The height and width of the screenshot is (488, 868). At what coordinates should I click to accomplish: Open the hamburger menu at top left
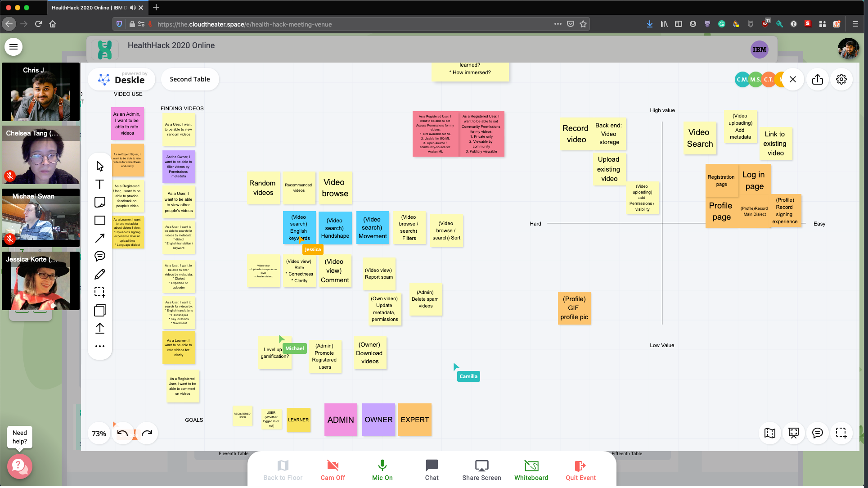(x=13, y=47)
